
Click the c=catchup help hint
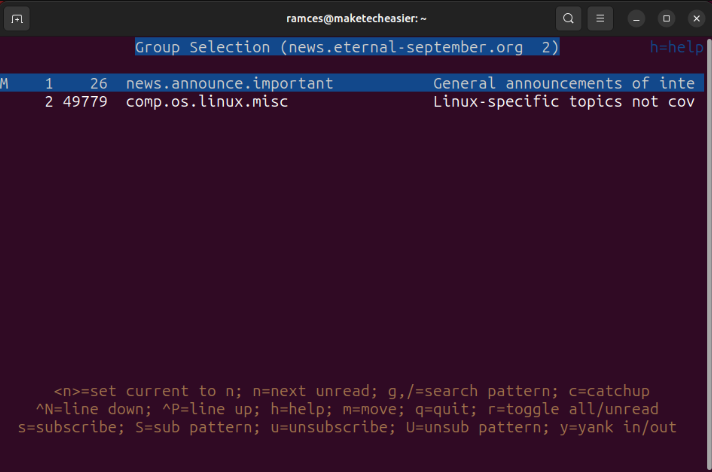[x=609, y=391]
